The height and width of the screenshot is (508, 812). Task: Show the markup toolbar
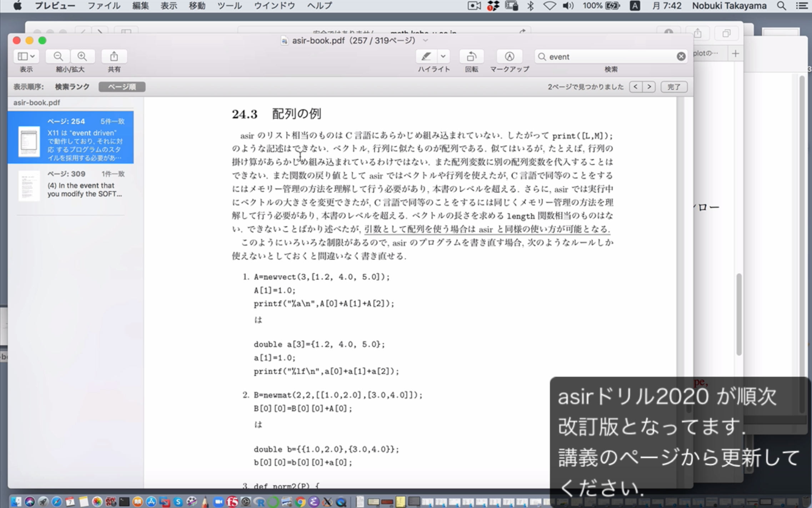(510, 56)
